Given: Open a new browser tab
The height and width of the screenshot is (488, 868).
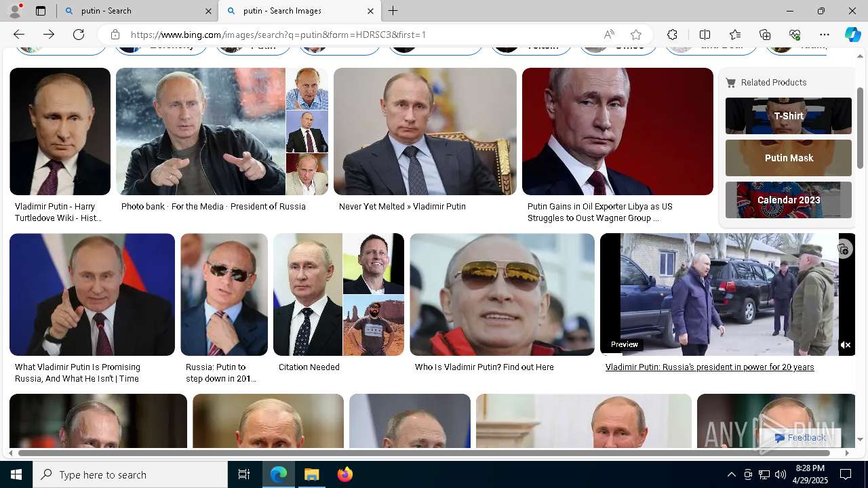Looking at the screenshot, I should [393, 11].
